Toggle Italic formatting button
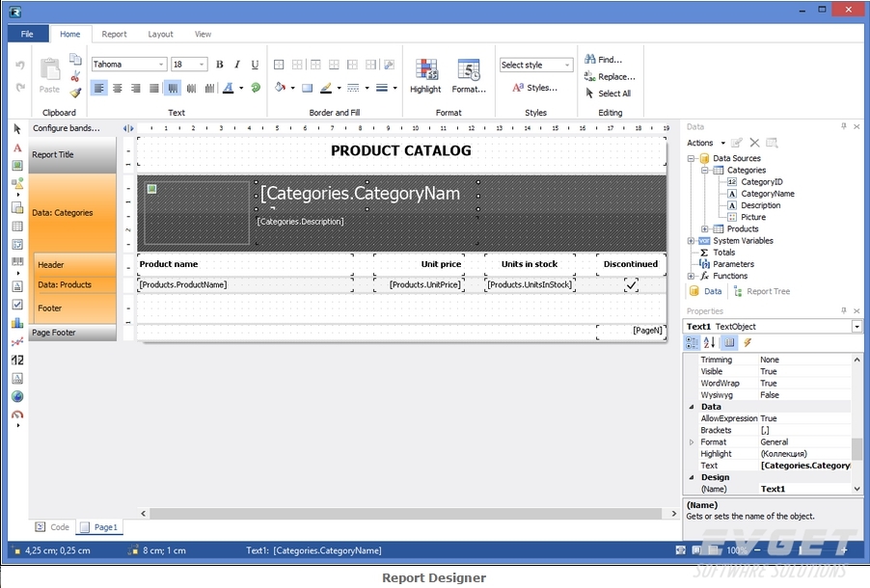Viewport: 870px width, 588px height. pos(237,65)
